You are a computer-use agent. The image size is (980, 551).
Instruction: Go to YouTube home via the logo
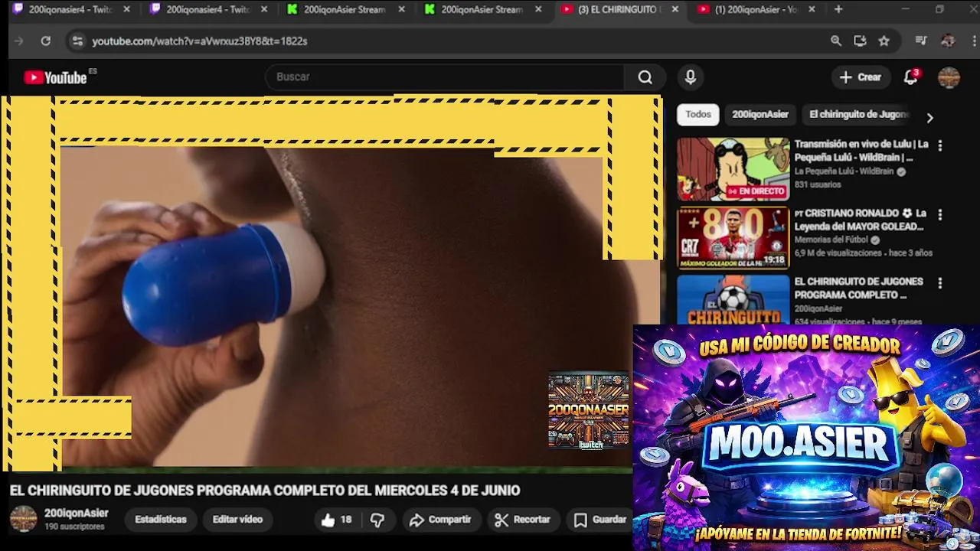coord(55,77)
